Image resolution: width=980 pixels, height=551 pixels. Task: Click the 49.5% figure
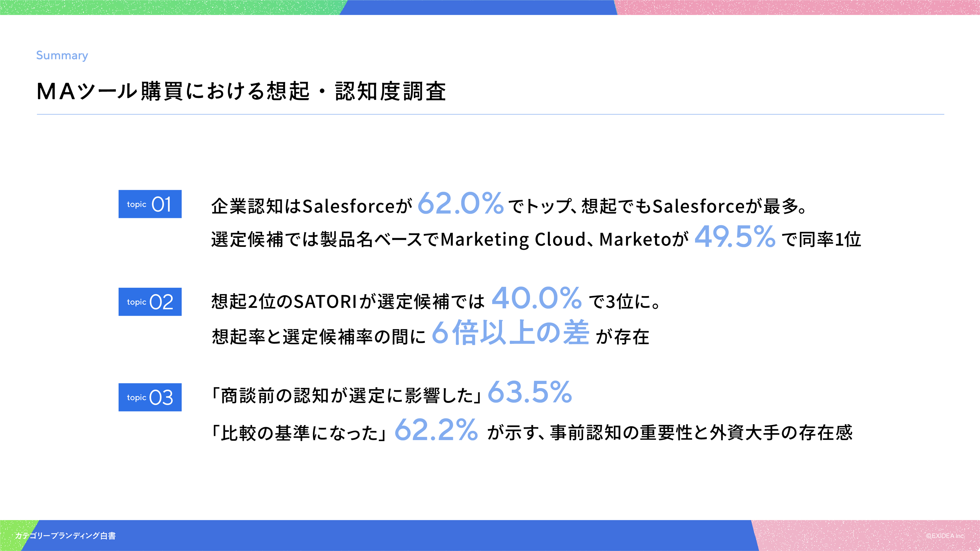click(x=734, y=237)
